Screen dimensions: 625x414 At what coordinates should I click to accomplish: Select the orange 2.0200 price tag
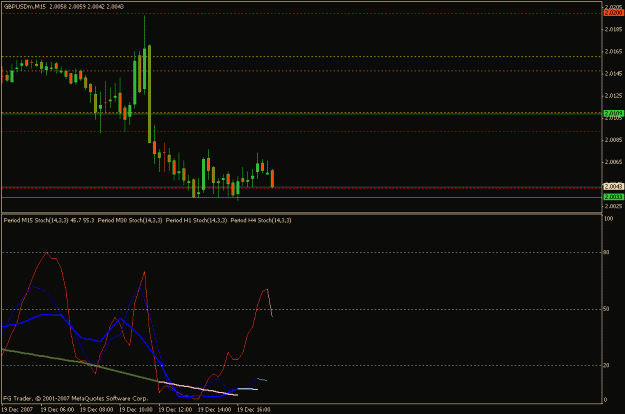[614, 13]
